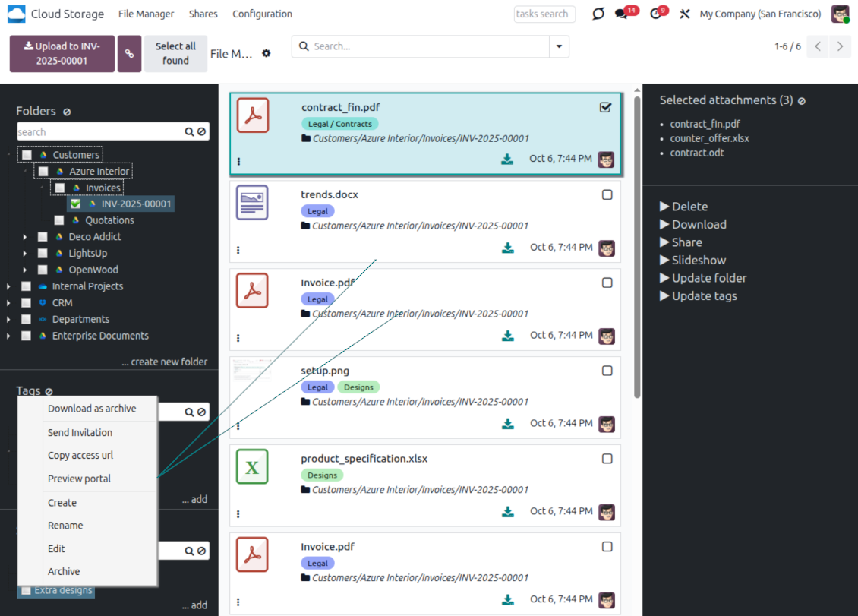Click the create new folder link
Screen dimensions: 858x616
(x=164, y=362)
